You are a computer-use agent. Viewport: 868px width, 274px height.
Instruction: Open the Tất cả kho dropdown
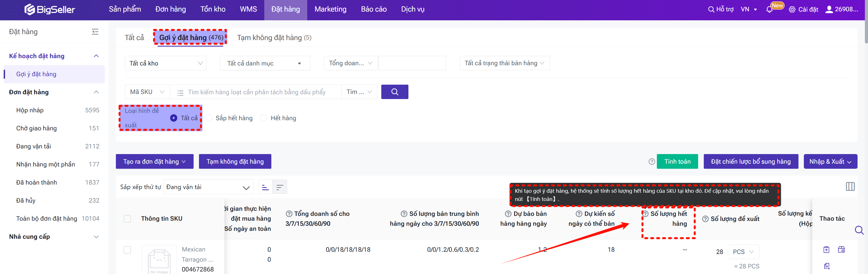[x=165, y=63]
